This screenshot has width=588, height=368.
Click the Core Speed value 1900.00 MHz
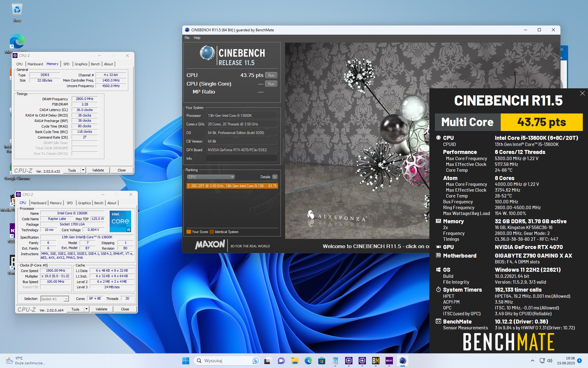coord(55,270)
